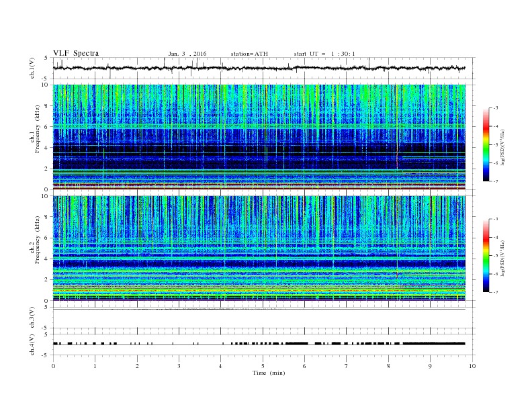Click the '1' tick on Time axis
Image resolution: width=532 pixels, height=411 pixels.
tap(95, 366)
